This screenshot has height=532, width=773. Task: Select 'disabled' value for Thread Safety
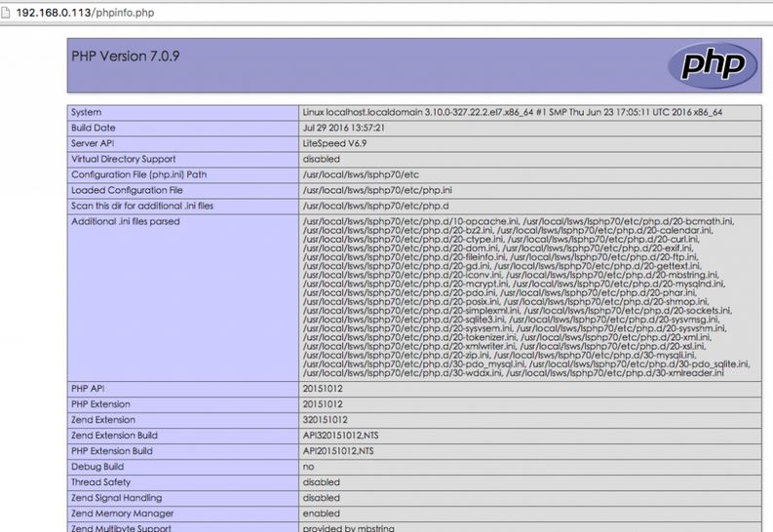click(x=322, y=482)
